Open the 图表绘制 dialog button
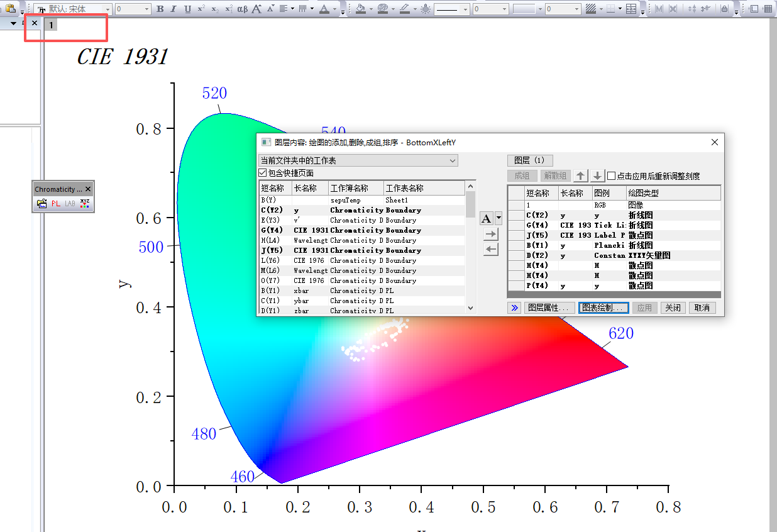This screenshot has width=777, height=532. tap(603, 308)
